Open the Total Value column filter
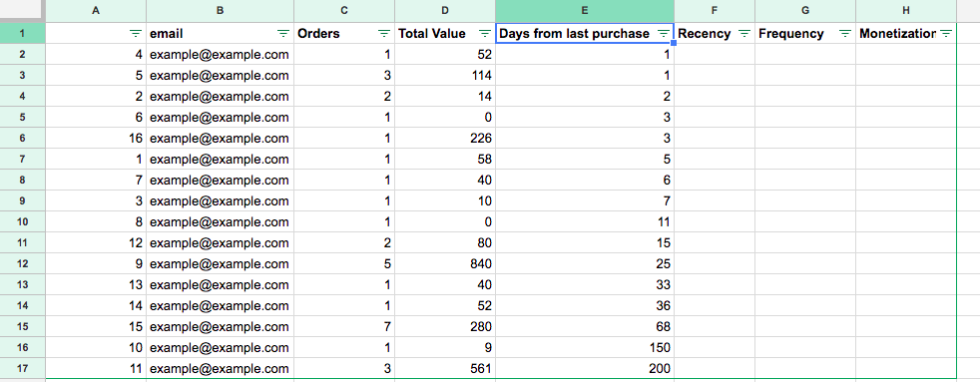Screen dimensions: 980x382 [x=484, y=34]
